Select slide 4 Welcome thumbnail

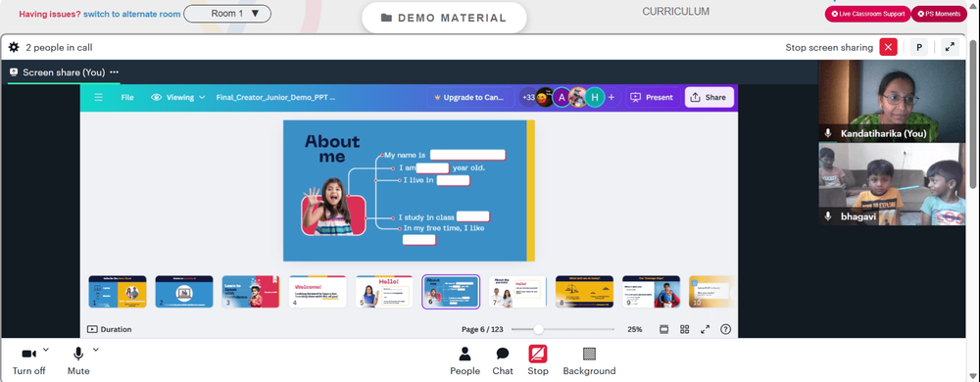(x=318, y=292)
